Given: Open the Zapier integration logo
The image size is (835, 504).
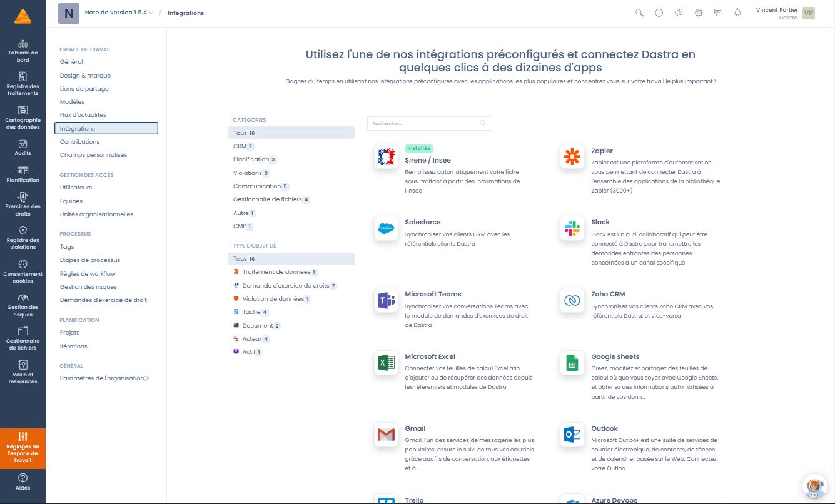Looking at the screenshot, I should click(x=572, y=156).
